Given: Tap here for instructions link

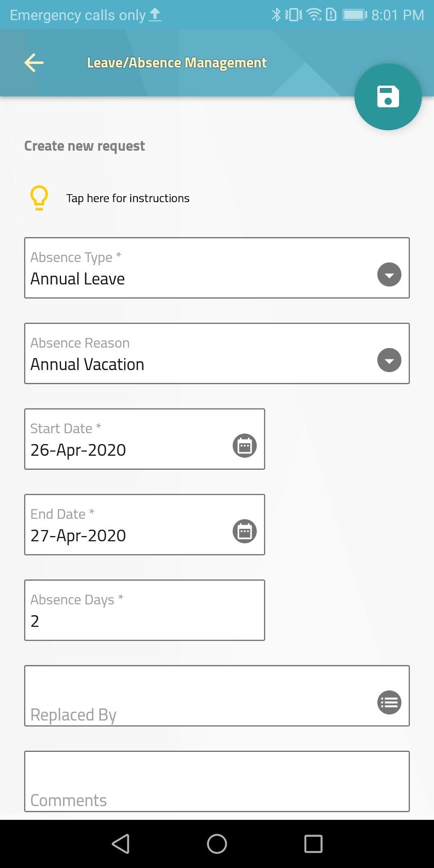Looking at the screenshot, I should coord(128,198).
